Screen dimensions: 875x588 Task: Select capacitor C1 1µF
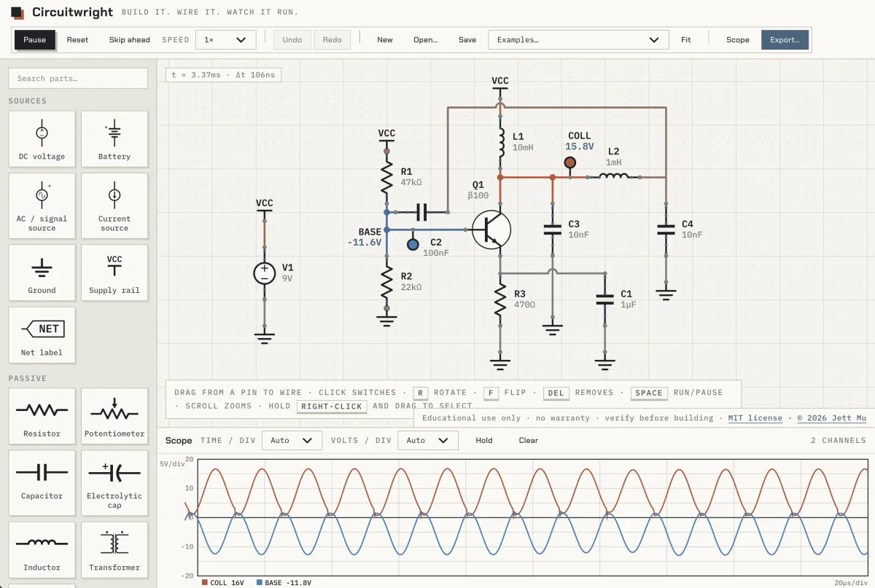[604, 299]
